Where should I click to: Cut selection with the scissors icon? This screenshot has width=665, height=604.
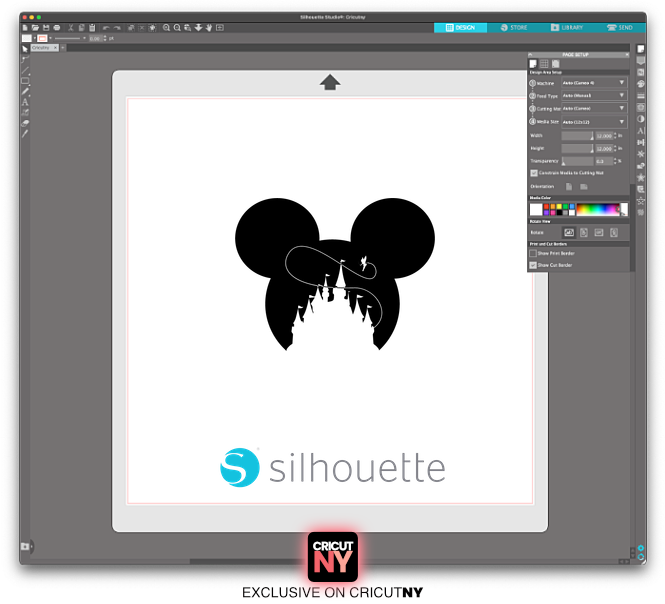[x=71, y=28]
